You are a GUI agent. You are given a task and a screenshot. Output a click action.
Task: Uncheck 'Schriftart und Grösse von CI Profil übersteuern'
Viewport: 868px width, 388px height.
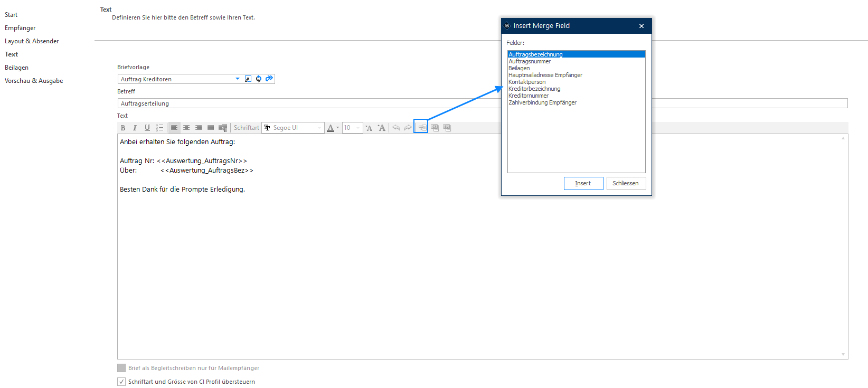pyautogui.click(x=121, y=382)
